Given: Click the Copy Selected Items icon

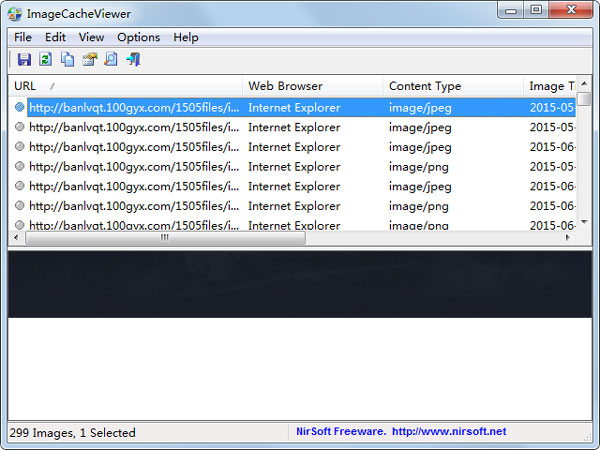Looking at the screenshot, I should tap(67, 60).
